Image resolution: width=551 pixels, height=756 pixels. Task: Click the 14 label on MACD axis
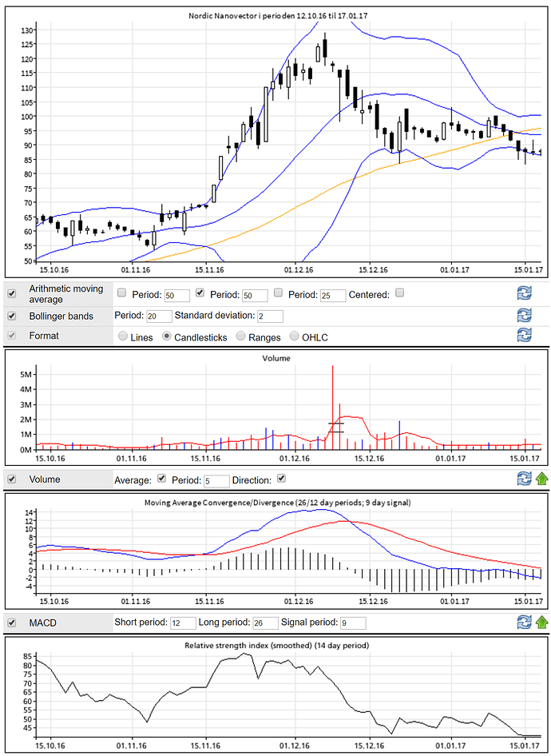click(x=29, y=512)
